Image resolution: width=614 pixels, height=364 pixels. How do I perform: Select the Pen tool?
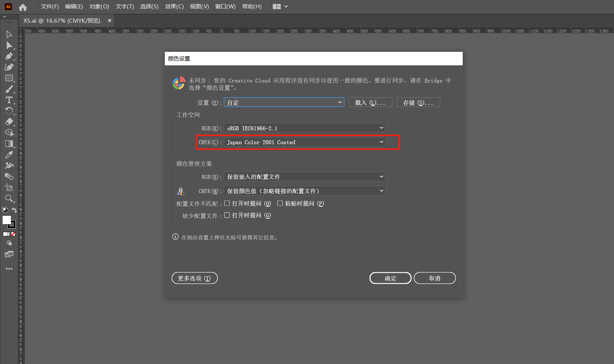pyautogui.click(x=9, y=56)
